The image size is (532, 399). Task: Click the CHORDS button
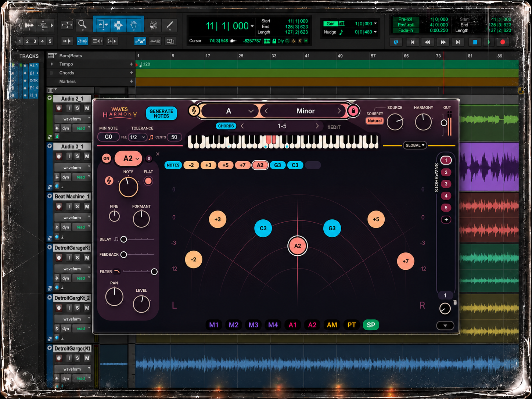(x=226, y=126)
